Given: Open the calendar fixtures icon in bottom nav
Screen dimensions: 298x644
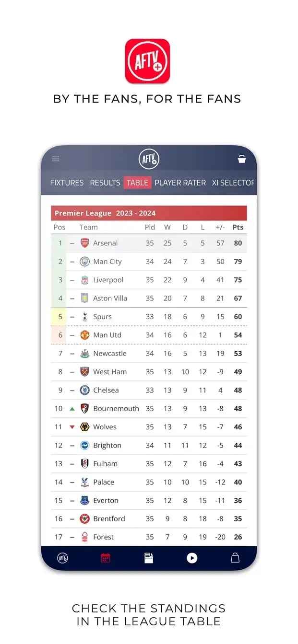Looking at the screenshot, I should (106, 557).
